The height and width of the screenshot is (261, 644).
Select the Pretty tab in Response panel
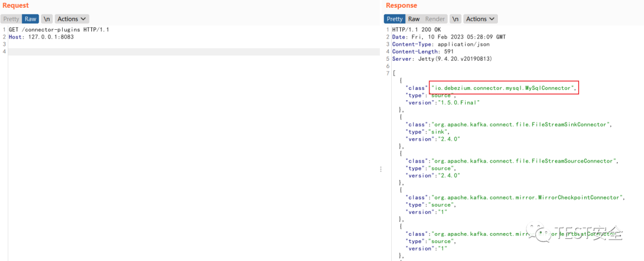[x=395, y=19]
